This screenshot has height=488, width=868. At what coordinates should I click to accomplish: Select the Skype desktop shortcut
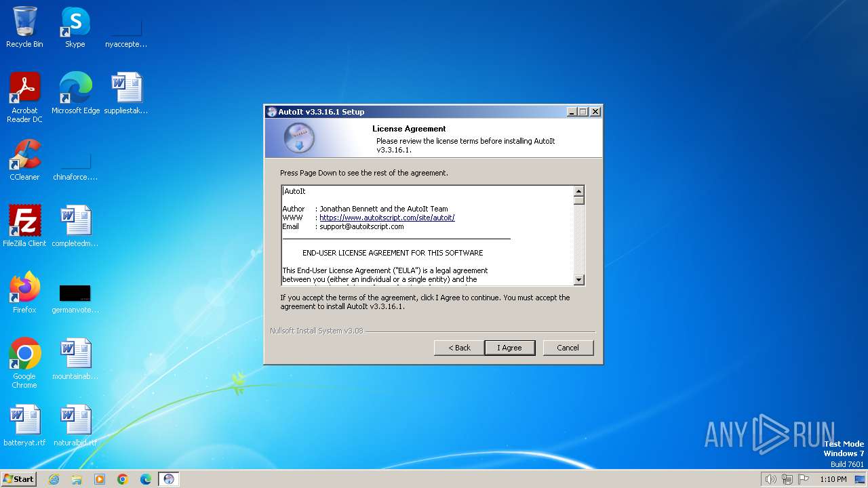pos(75,27)
